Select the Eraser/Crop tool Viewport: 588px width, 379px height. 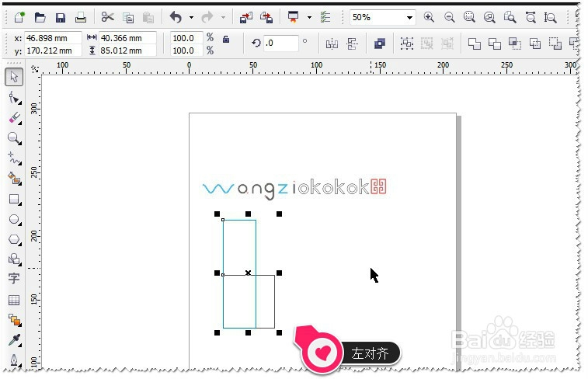click(14, 119)
